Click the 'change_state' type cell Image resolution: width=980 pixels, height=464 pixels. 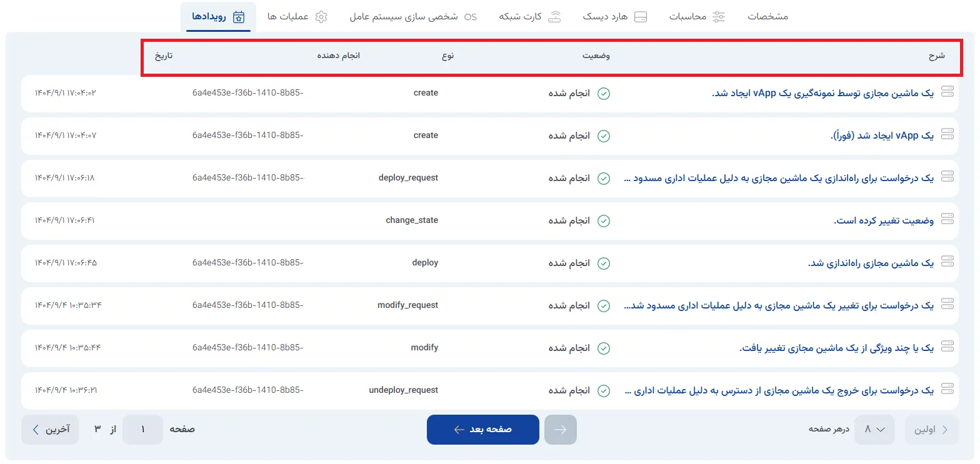[x=412, y=220]
